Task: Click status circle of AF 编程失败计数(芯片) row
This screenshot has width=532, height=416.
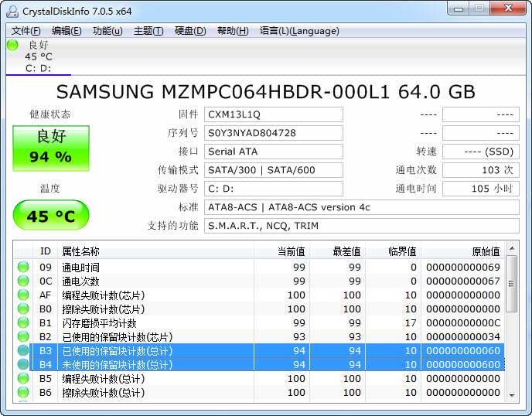Action: click(23, 295)
